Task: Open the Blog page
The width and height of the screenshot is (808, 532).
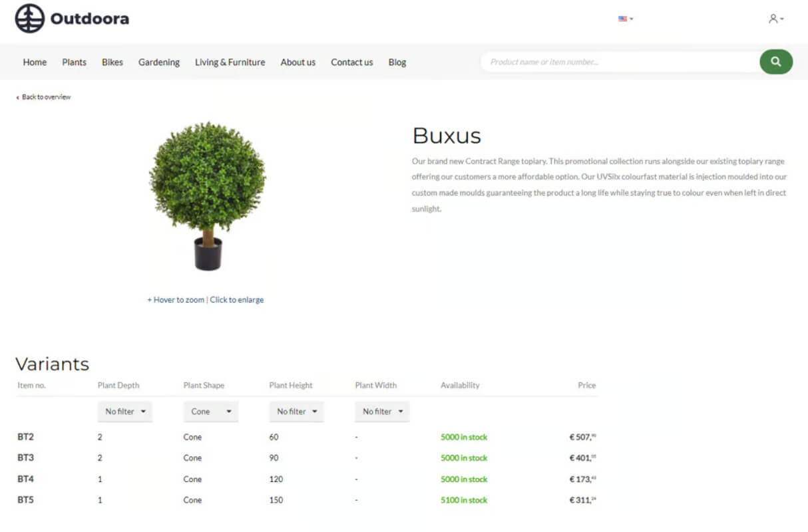Action: (x=397, y=62)
